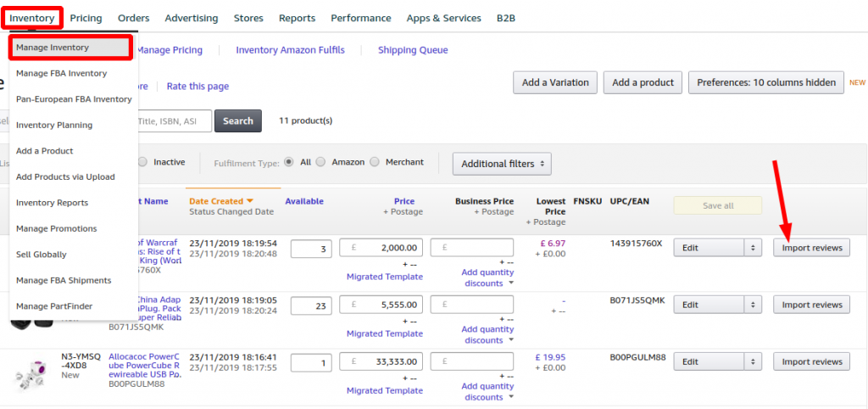Click Add a product button
This screenshot has height=409, width=868.
(x=643, y=82)
